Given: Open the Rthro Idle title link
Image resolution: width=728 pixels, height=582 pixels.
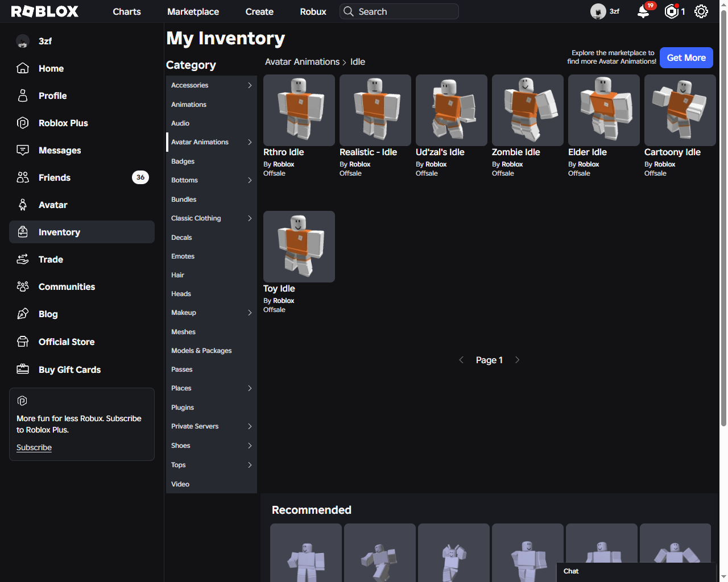Looking at the screenshot, I should tap(283, 152).
